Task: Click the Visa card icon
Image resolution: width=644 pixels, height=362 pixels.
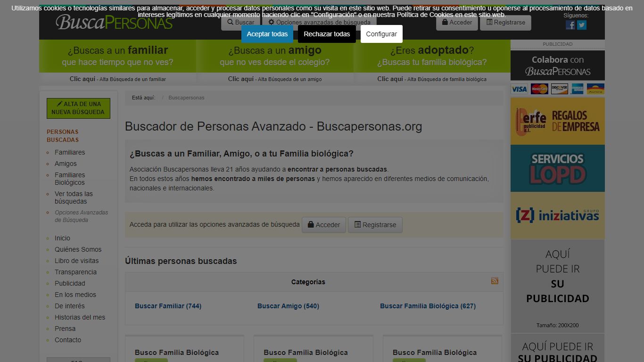Action: [x=519, y=89]
